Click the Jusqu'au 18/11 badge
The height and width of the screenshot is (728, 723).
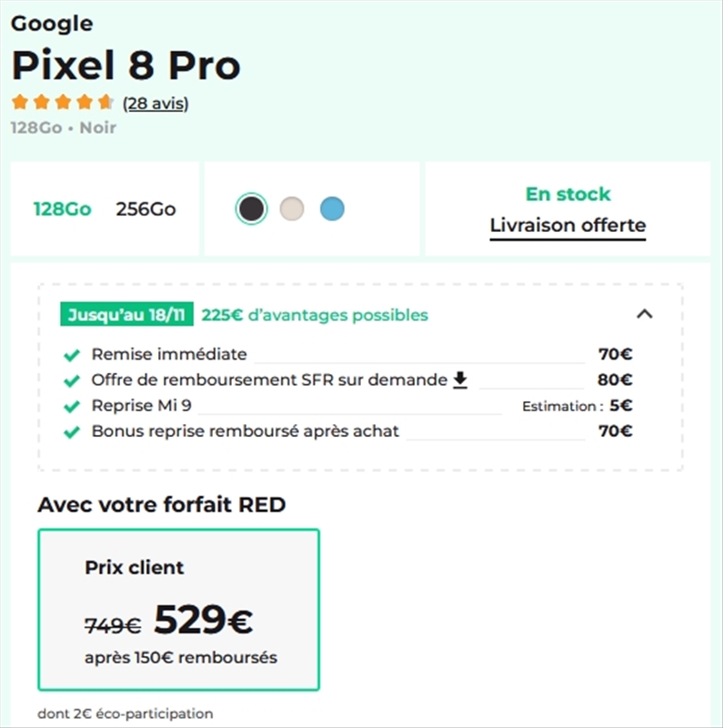coord(126,315)
